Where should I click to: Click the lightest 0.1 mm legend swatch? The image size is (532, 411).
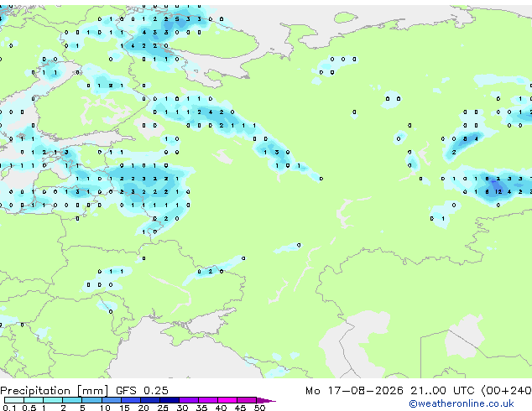coord(14,400)
